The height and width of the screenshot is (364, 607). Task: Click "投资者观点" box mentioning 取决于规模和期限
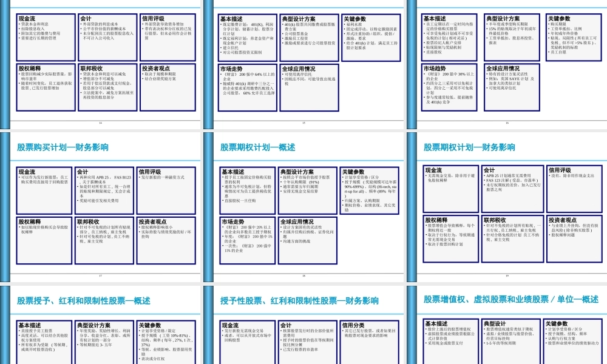tap(168, 87)
